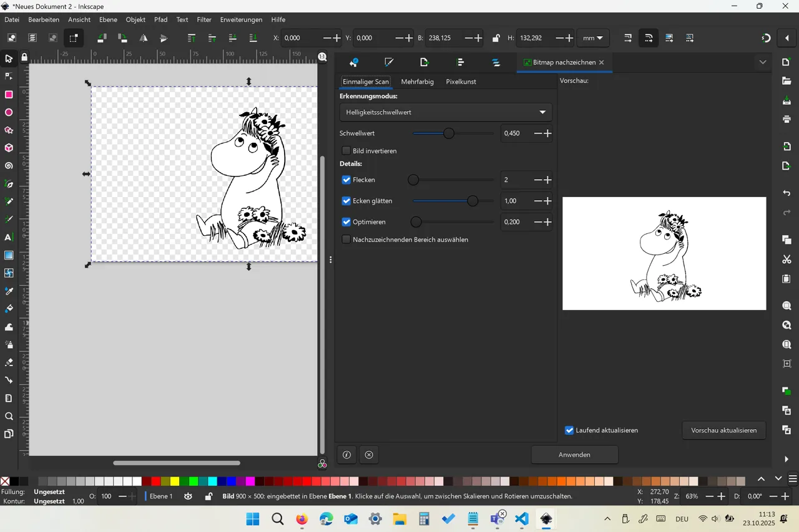Screen dimensions: 799x532
Task: Open the mm unit dropdown
Action: coord(592,38)
